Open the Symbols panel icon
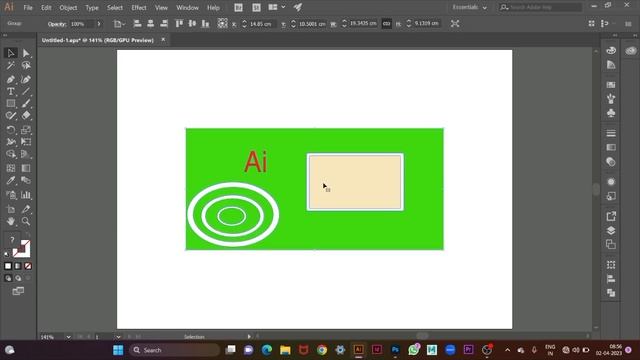The image size is (640, 360). (x=611, y=113)
